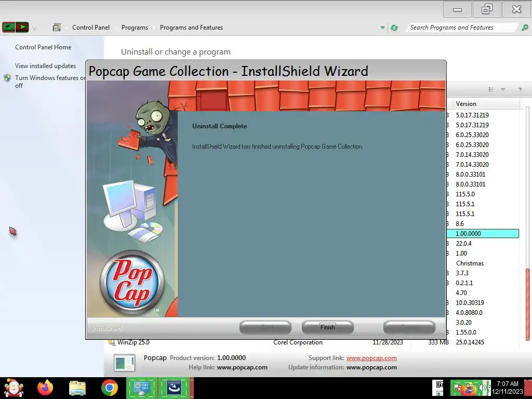Expand the address bar history dropdown arrow
Viewport: 532px width, 399px height.
click(382, 28)
